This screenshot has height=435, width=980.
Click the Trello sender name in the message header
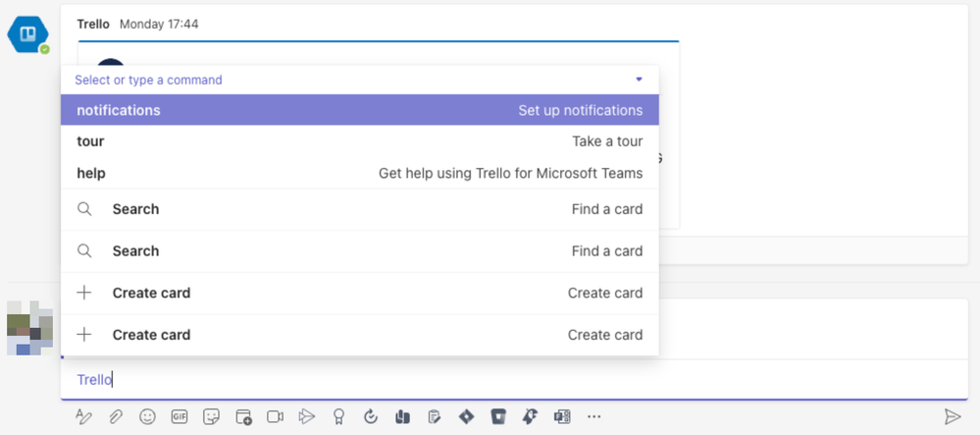93,25
